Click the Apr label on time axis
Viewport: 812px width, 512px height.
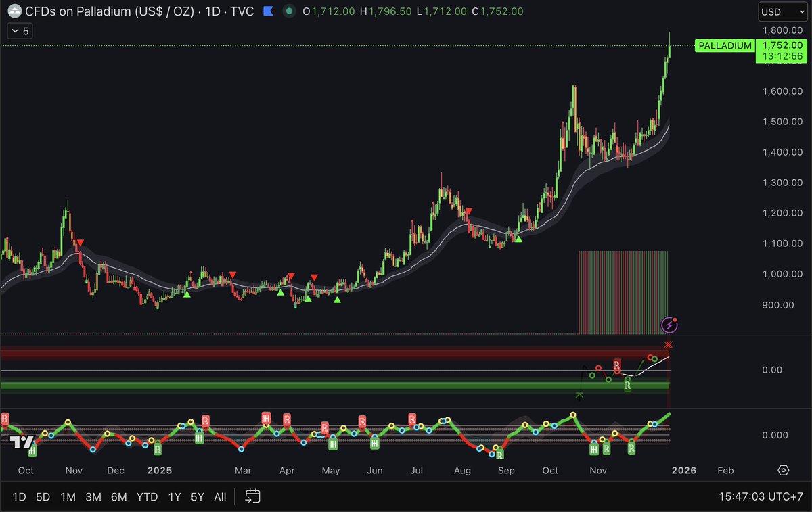coord(287,470)
